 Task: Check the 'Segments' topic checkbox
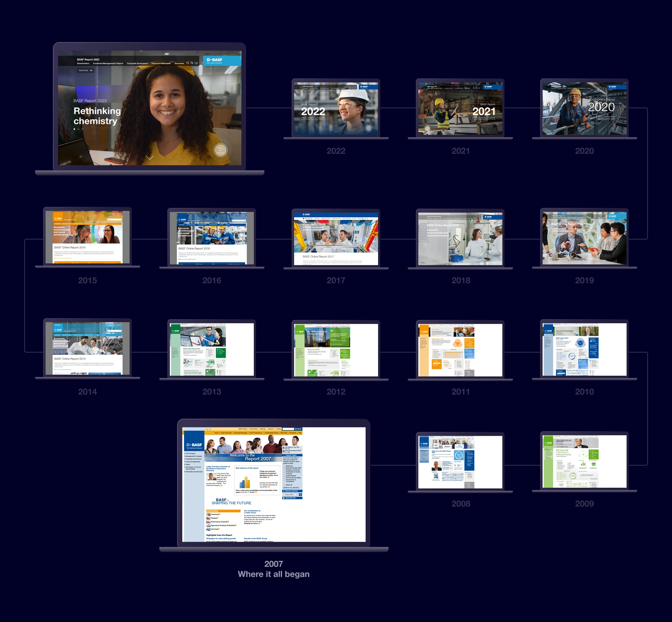tap(284, 466)
